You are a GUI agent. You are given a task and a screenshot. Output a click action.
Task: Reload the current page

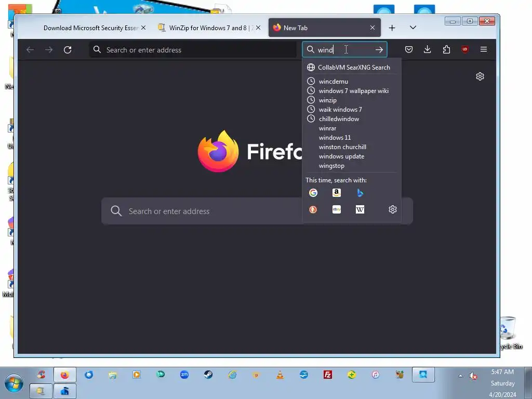(x=68, y=50)
